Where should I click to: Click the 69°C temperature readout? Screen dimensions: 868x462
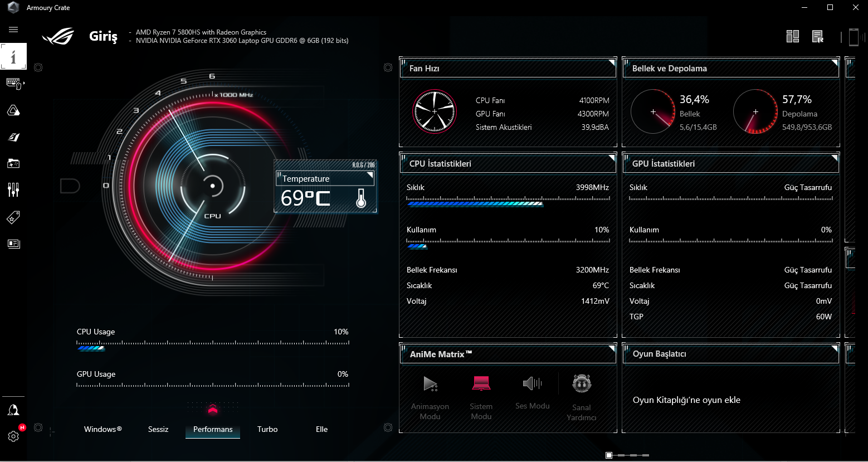[x=305, y=198]
